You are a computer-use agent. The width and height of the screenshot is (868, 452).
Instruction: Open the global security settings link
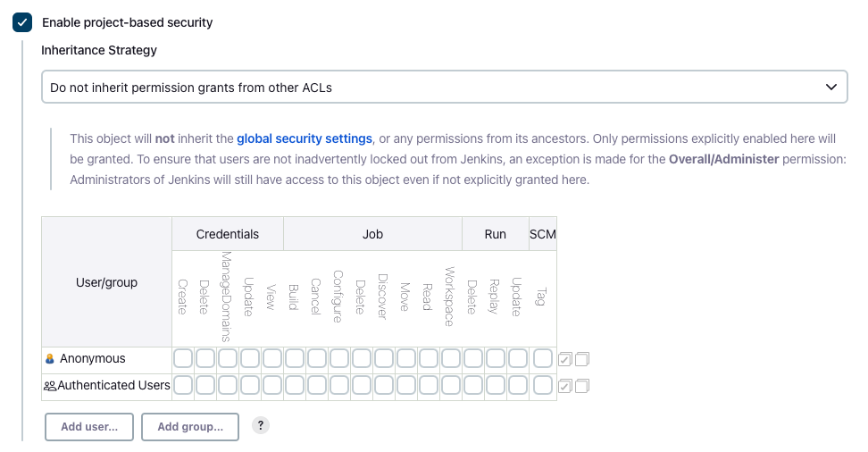coord(304,138)
